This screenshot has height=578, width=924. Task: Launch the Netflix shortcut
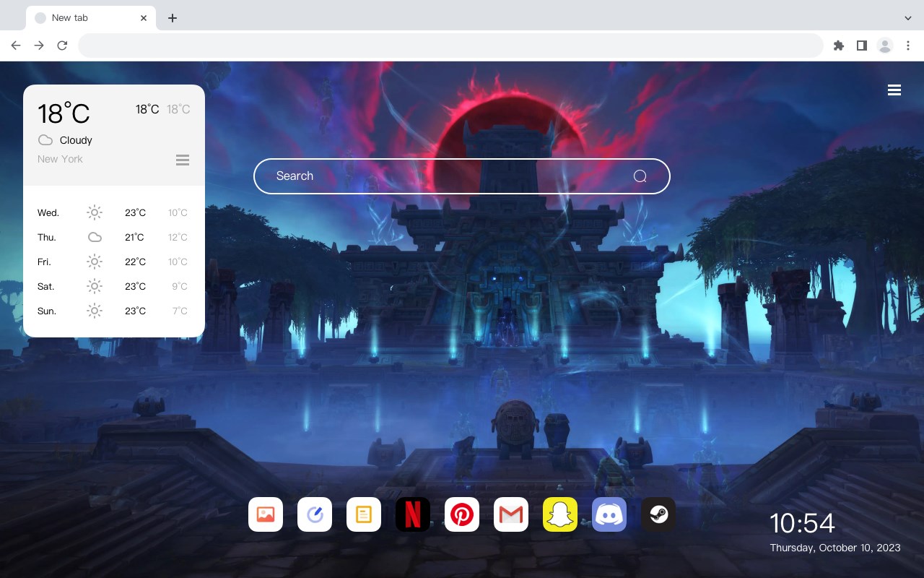tap(413, 514)
